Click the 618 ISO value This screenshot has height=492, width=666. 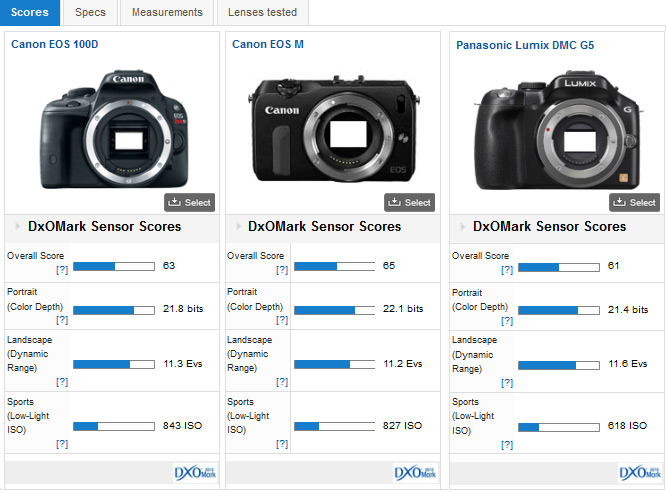click(x=627, y=426)
